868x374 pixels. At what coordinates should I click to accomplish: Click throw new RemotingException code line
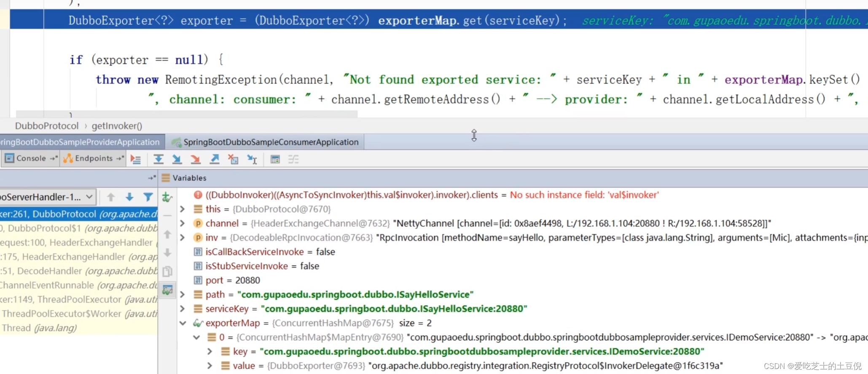[478, 80]
